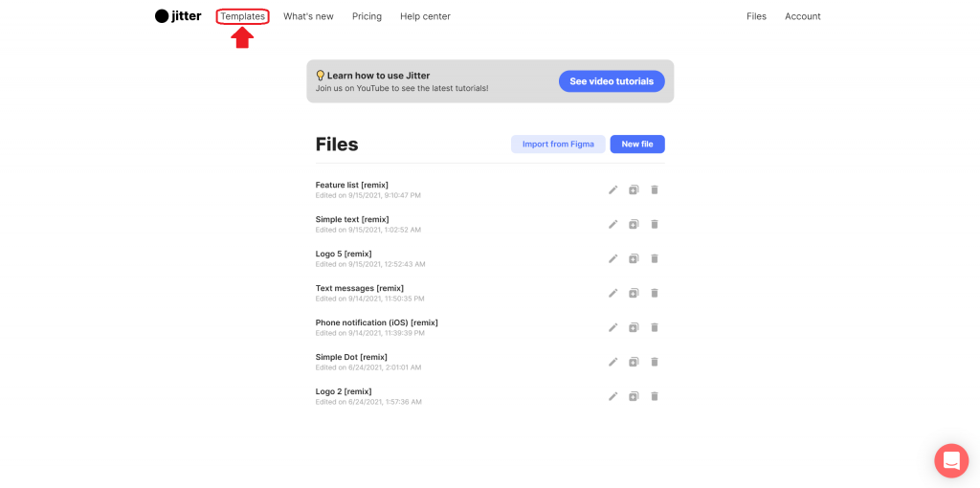Delete the Feature list [remix] file
This screenshot has height=488, width=980.
point(655,189)
